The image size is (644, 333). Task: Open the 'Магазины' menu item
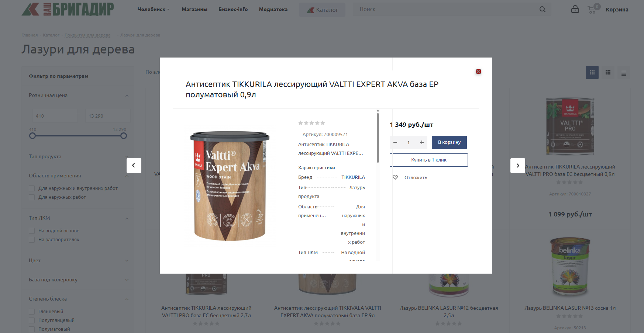pyautogui.click(x=194, y=9)
